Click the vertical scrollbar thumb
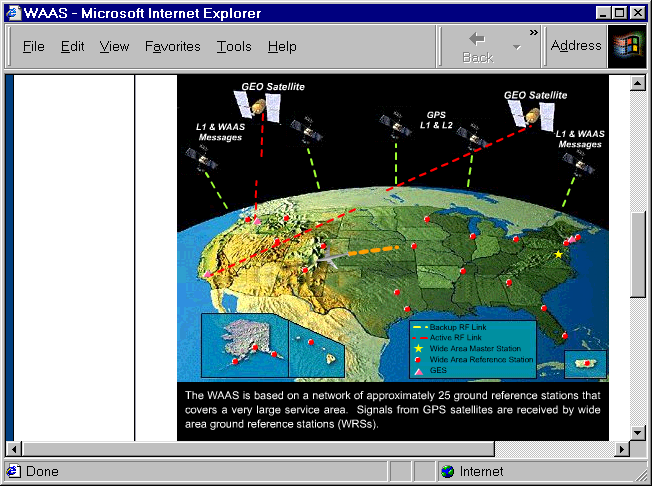This screenshot has height=486, width=652. [x=639, y=254]
